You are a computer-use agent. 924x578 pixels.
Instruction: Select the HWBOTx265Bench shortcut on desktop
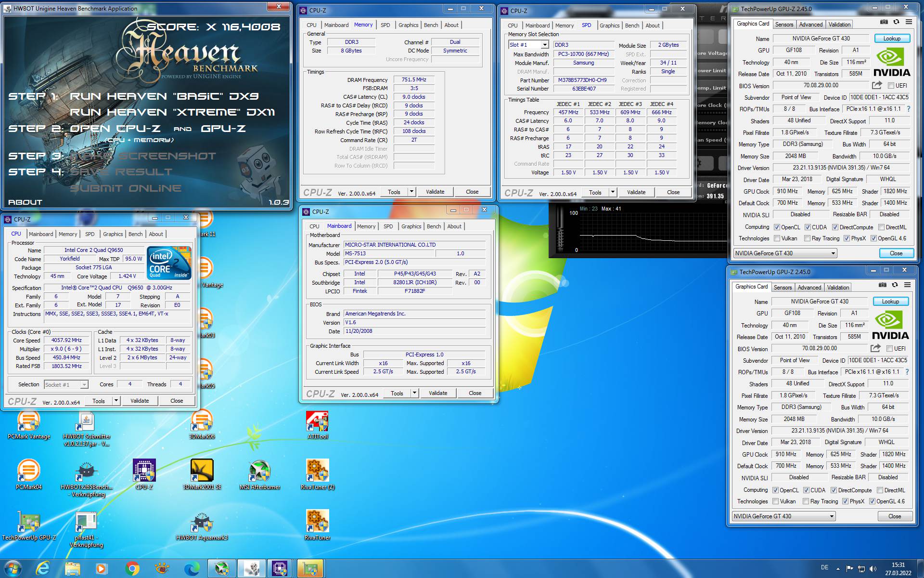click(x=87, y=479)
